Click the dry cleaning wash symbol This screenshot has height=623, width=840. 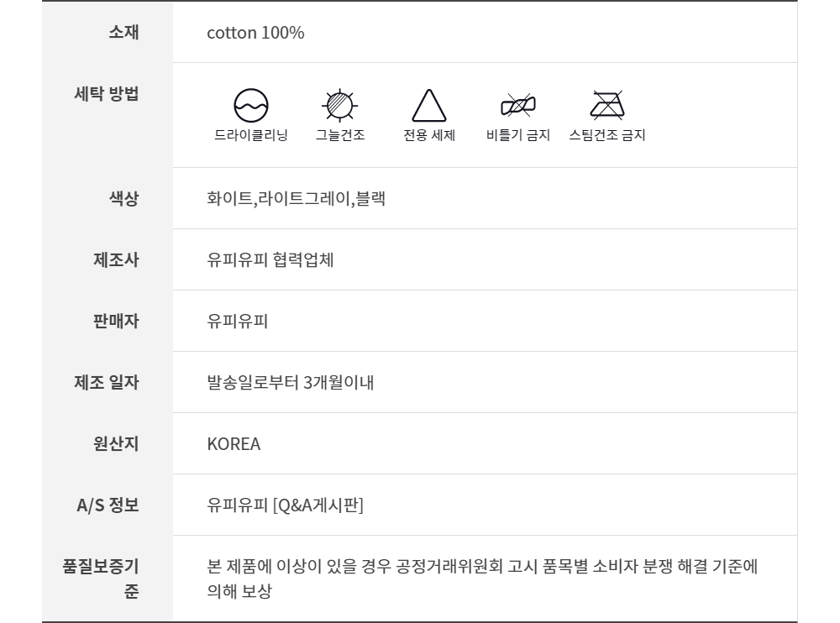pyautogui.click(x=250, y=106)
